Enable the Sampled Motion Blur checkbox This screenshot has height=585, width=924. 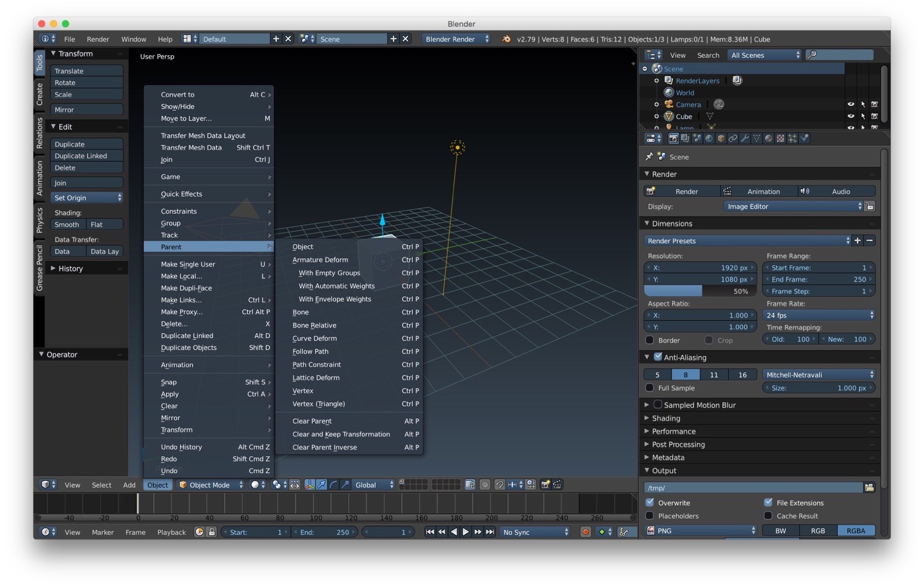point(658,405)
